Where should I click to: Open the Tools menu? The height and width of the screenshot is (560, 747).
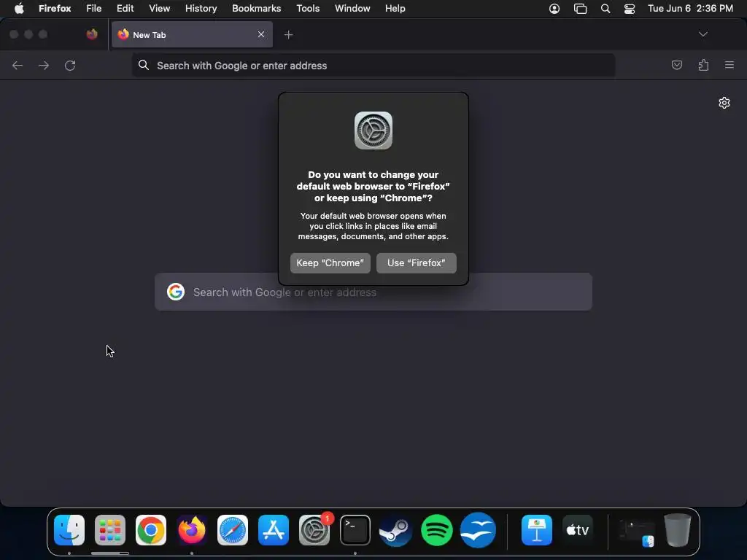click(308, 9)
